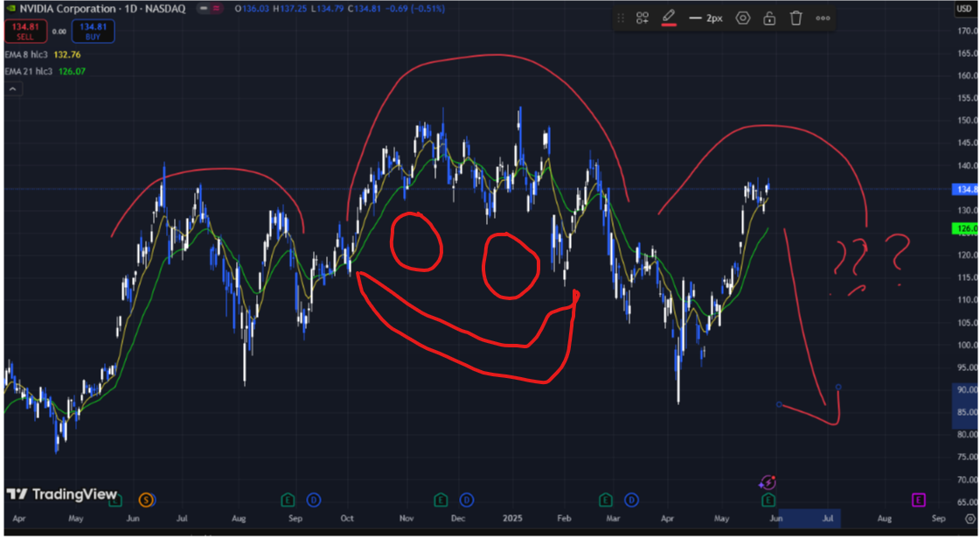Click the change value −0.69 (−0.51%)

click(x=414, y=9)
